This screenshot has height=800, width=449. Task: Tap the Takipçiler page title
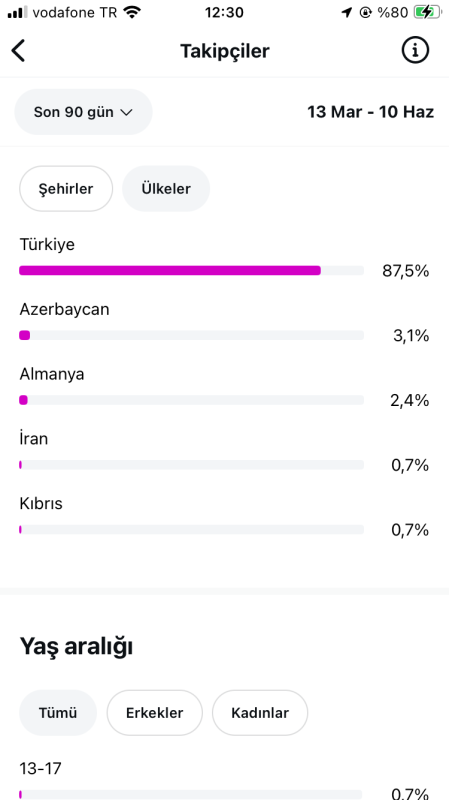(x=224, y=51)
